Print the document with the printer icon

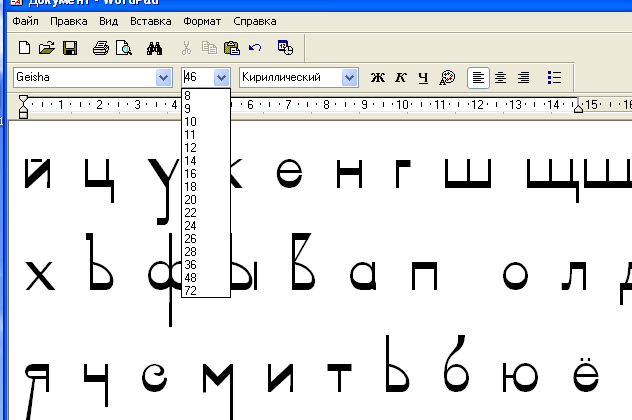click(101, 47)
